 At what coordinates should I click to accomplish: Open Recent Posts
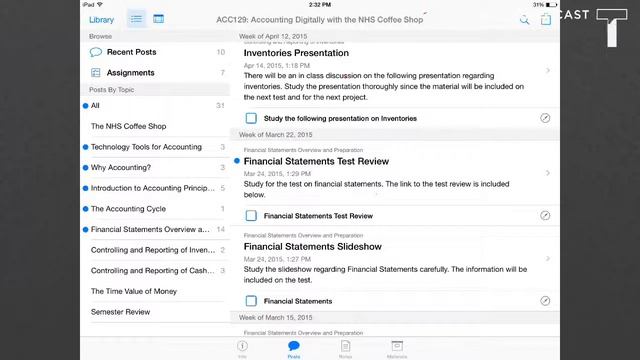155,52
